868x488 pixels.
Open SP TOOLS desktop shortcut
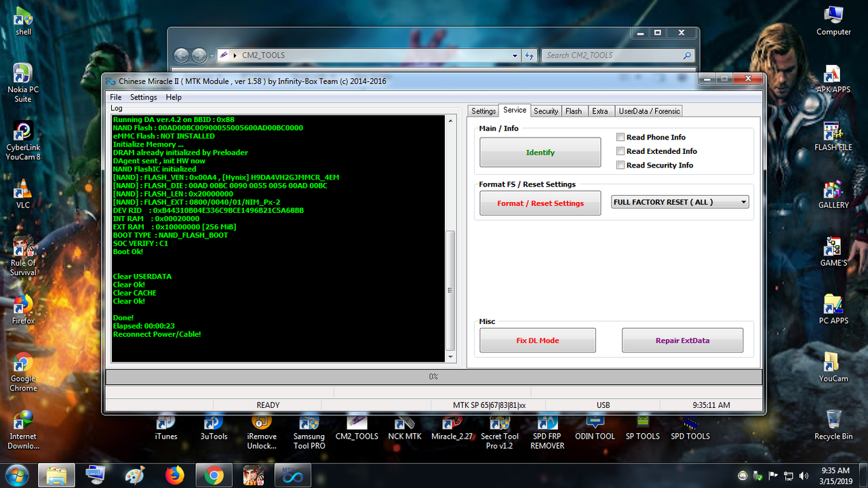(643, 427)
